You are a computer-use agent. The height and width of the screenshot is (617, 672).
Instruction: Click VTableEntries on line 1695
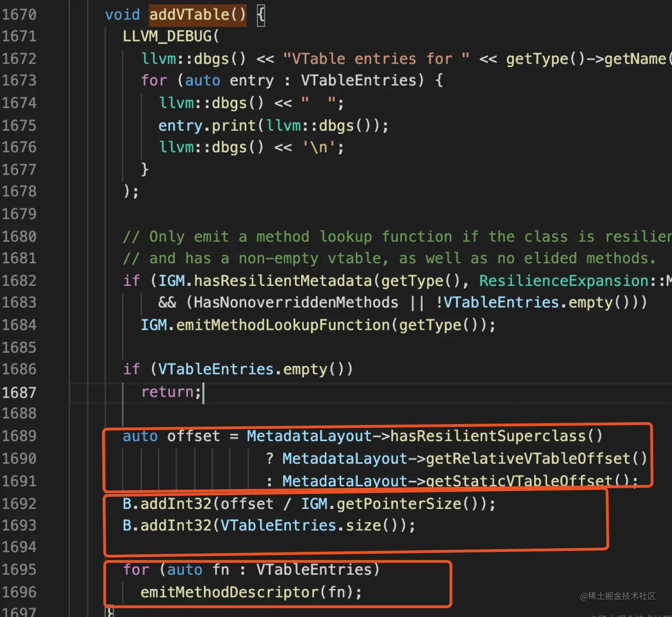tap(314, 570)
